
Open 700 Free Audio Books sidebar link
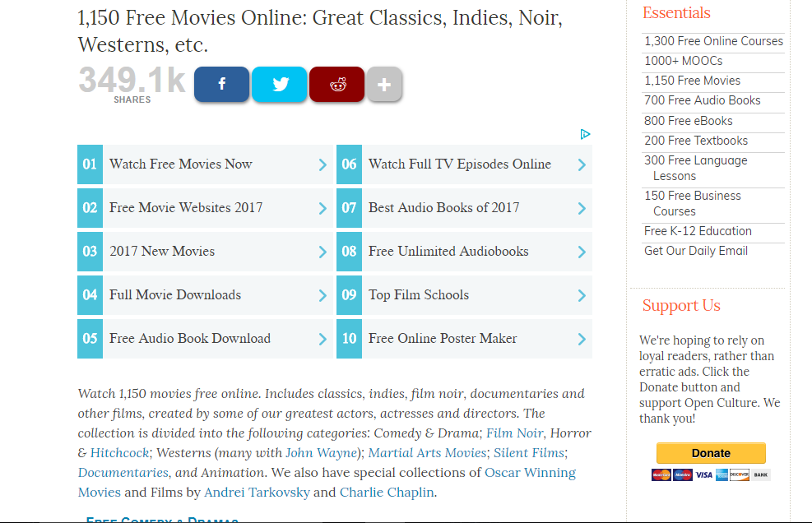pyautogui.click(x=703, y=100)
